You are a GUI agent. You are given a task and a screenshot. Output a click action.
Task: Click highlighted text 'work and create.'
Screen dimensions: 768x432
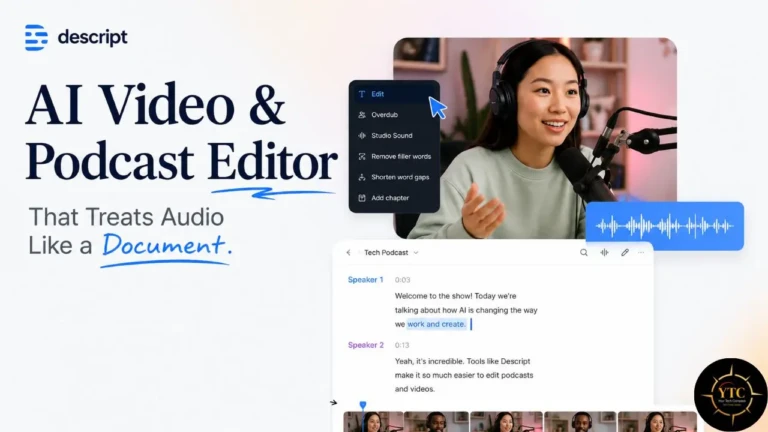pyautogui.click(x=436, y=324)
